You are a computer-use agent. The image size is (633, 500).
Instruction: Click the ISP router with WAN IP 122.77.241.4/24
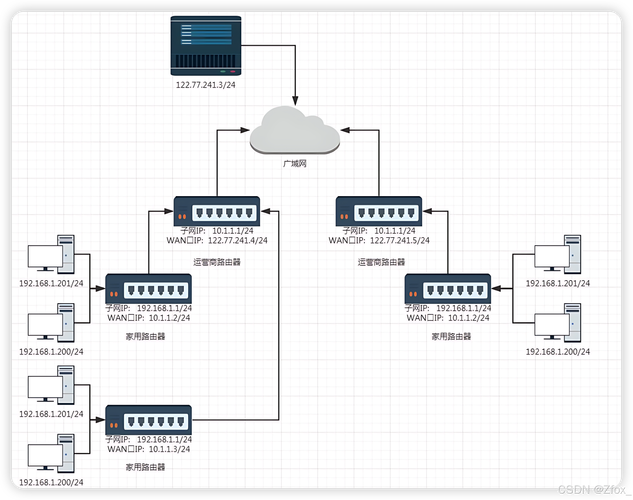(x=216, y=210)
